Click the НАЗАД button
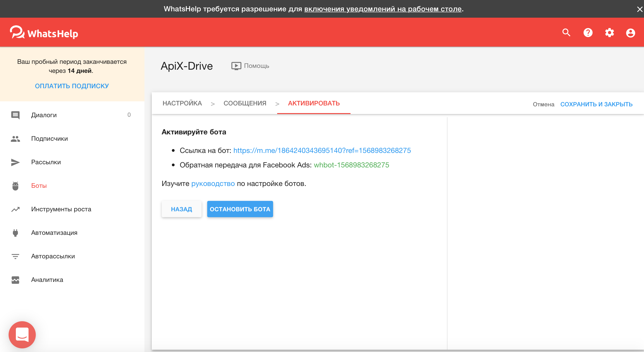Image resolution: width=644 pixels, height=352 pixels. pos(182,209)
